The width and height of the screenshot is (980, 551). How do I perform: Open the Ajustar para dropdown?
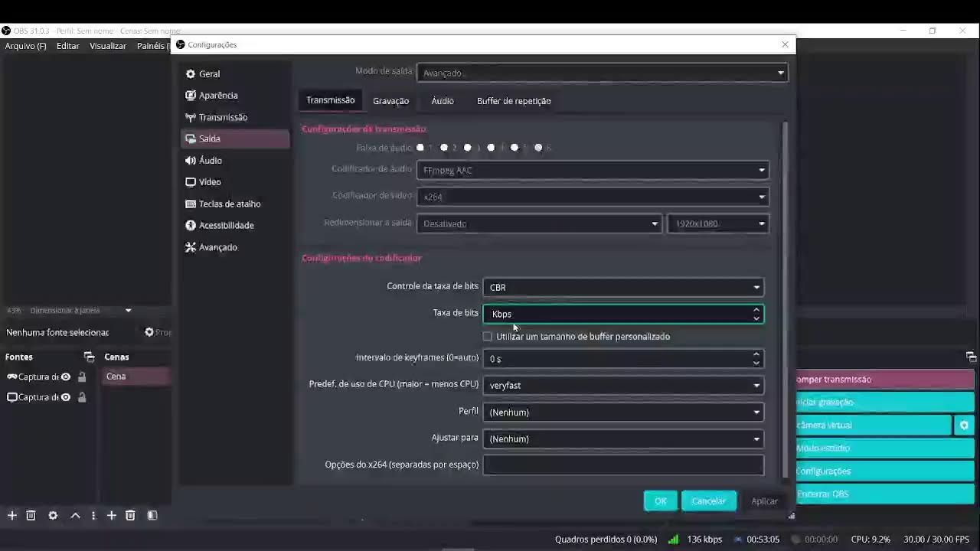pyautogui.click(x=623, y=439)
